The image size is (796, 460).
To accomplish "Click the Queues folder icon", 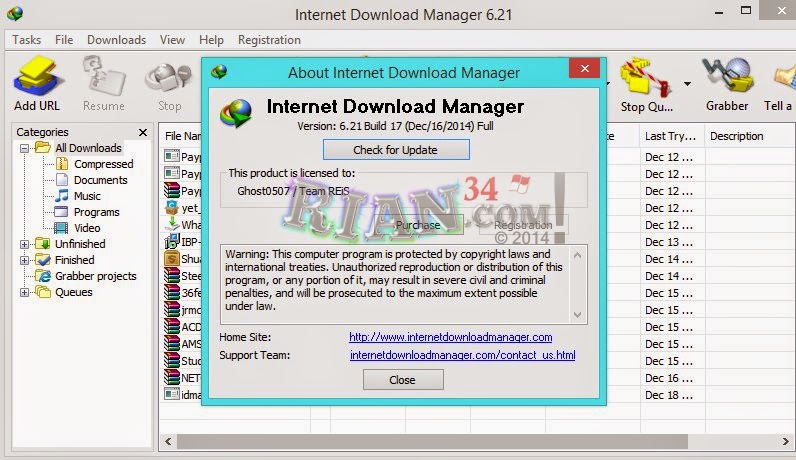I will tap(43, 292).
